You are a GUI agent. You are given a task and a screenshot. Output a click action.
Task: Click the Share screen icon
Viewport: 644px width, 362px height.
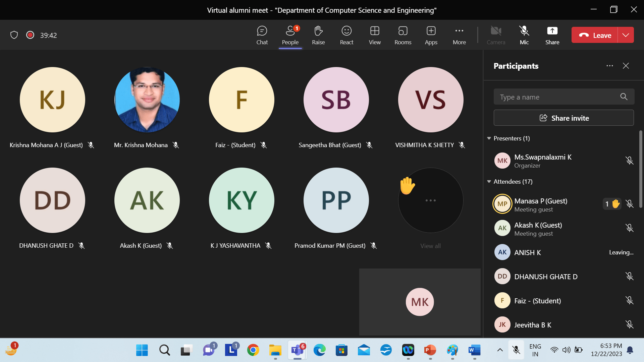(x=552, y=35)
